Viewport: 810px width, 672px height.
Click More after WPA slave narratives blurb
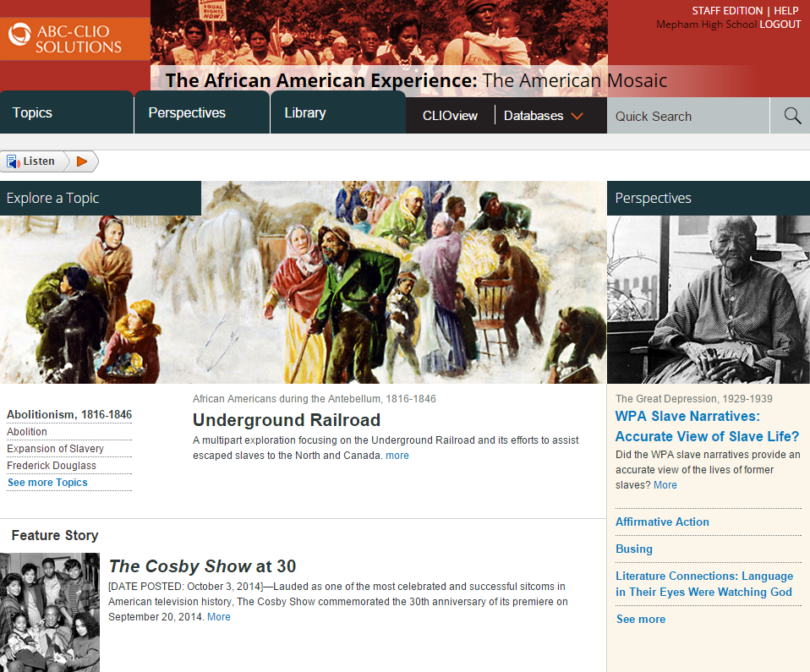tap(665, 485)
